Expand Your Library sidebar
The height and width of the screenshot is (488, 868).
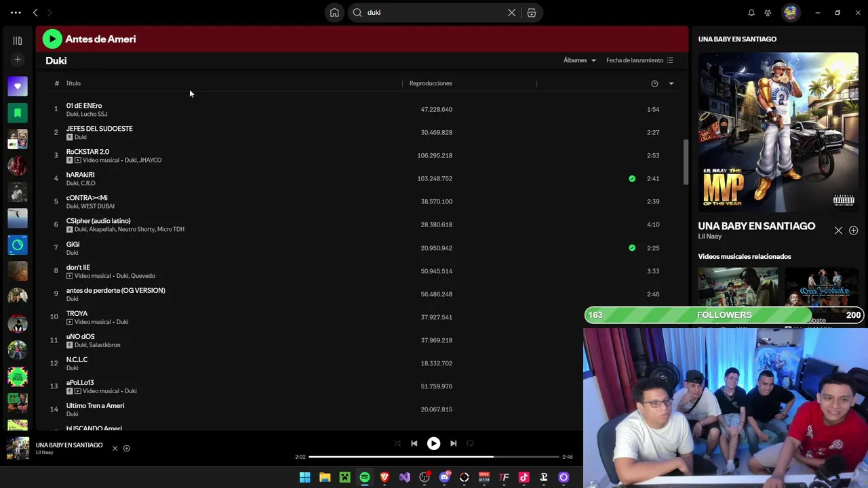[18, 41]
